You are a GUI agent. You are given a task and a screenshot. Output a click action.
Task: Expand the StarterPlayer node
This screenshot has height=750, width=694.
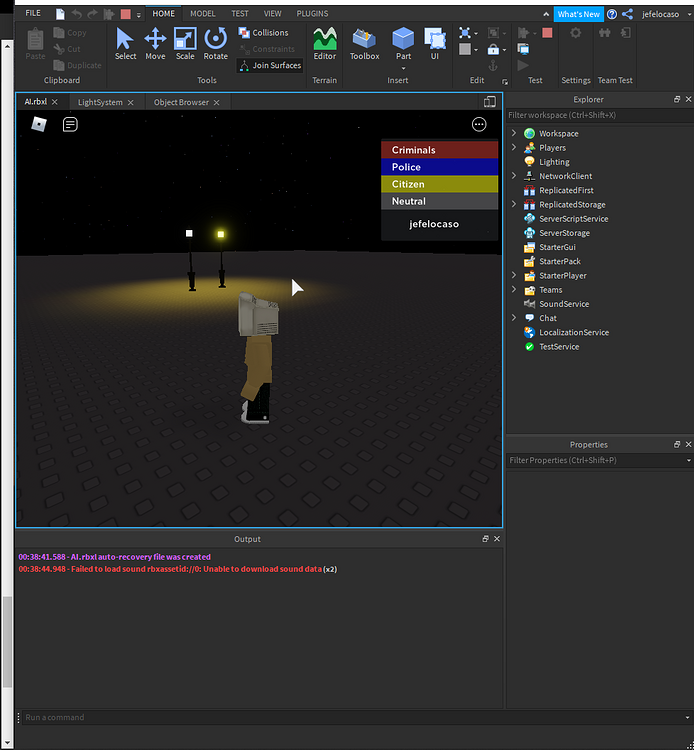coord(514,275)
